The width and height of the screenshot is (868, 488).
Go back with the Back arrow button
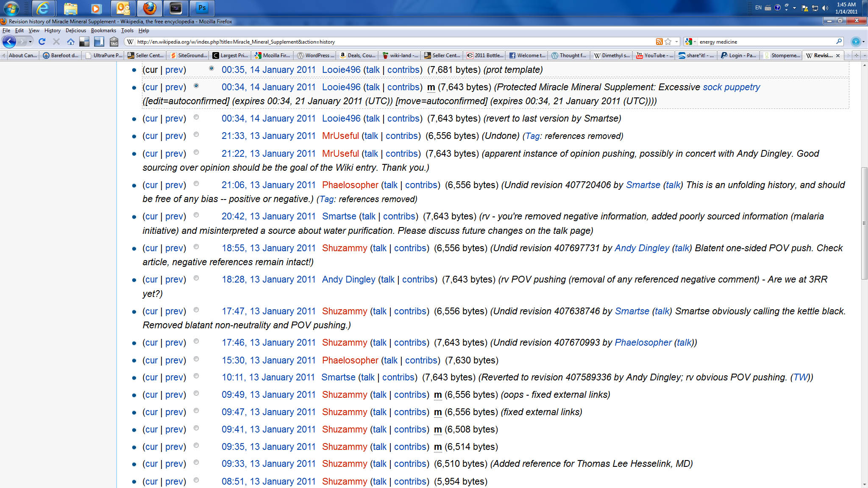click(x=9, y=42)
